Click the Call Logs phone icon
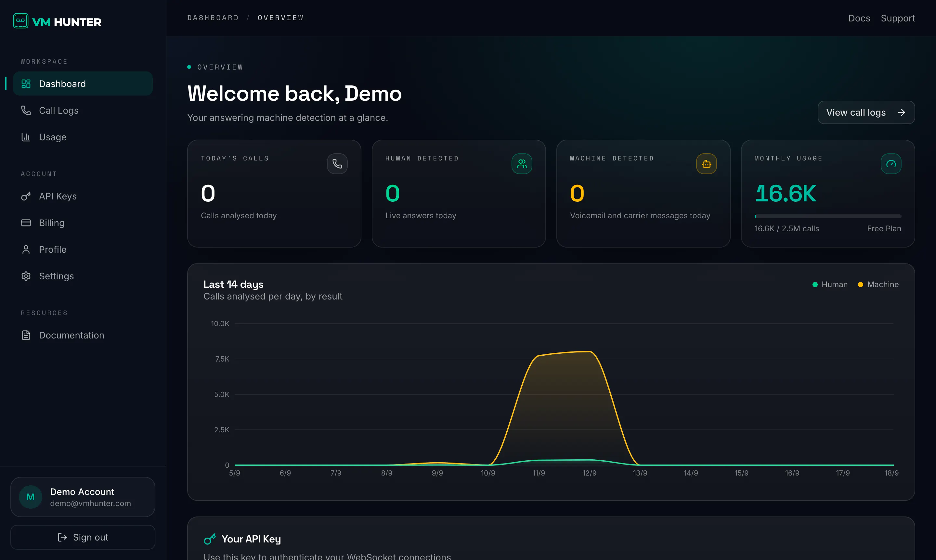This screenshot has width=936, height=560. point(26,110)
